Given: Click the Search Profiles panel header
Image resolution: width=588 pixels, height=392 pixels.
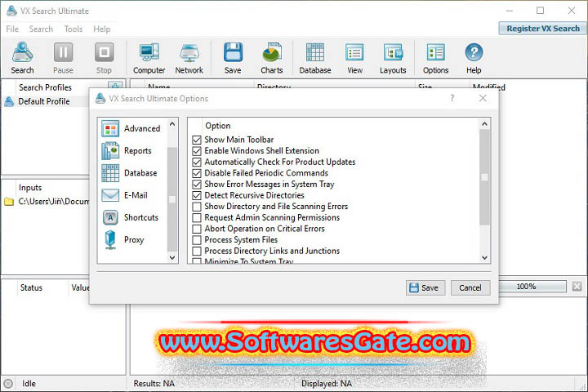Looking at the screenshot, I should point(46,87).
